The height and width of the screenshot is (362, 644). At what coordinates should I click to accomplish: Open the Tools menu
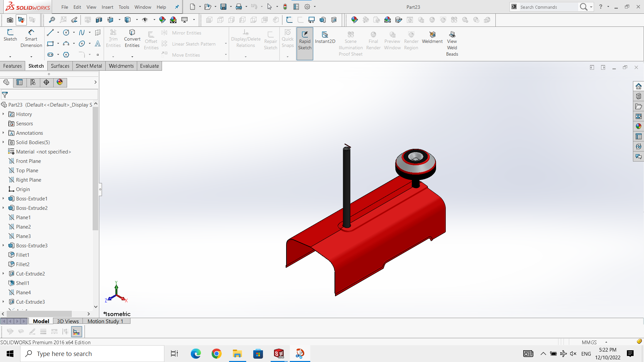pyautogui.click(x=124, y=7)
